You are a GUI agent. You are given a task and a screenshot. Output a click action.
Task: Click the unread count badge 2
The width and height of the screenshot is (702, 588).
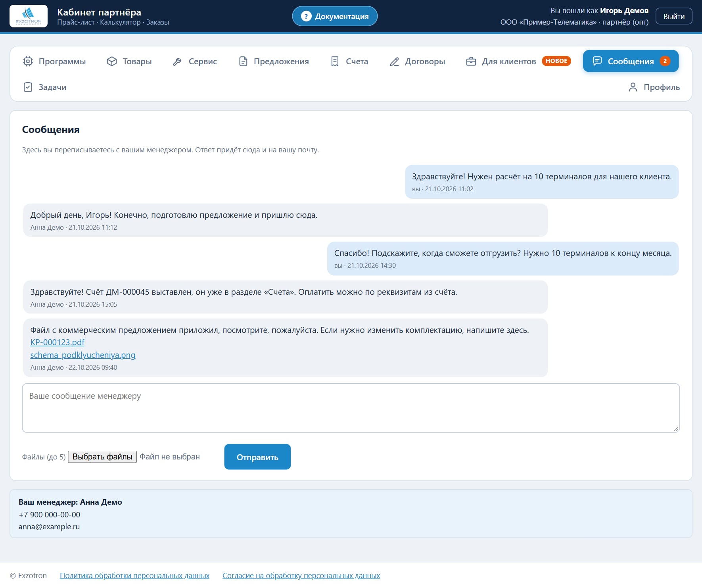pos(665,61)
